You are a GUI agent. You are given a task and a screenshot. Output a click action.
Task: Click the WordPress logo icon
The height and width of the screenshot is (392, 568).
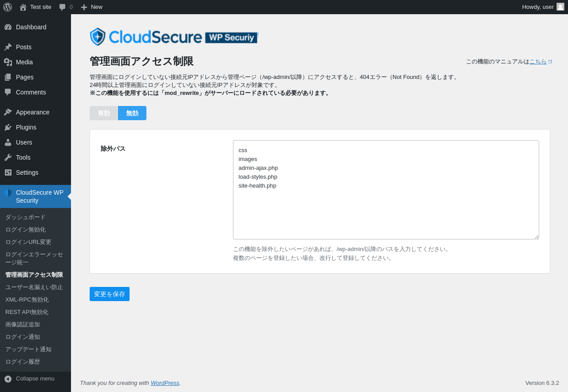[8, 7]
